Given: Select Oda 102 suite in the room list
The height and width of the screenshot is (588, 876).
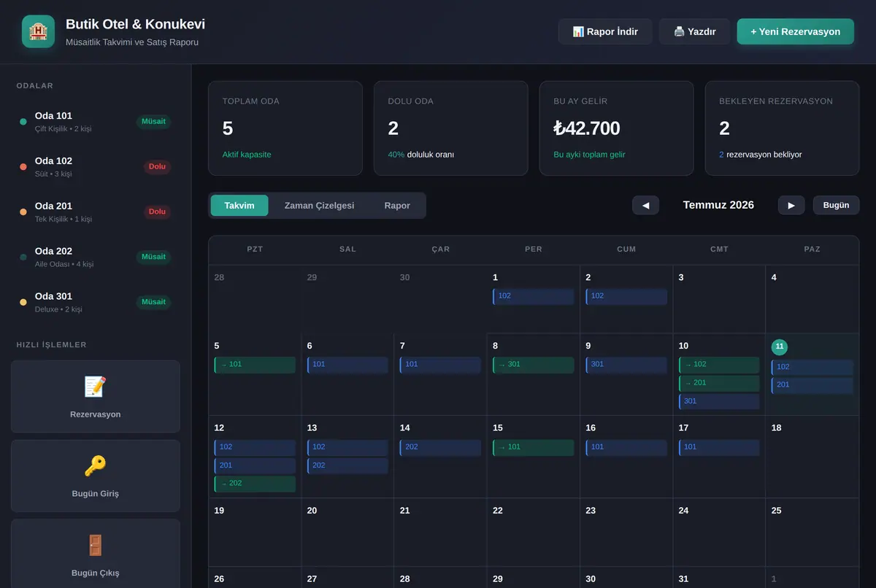Looking at the screenshot, I should 96,166.
